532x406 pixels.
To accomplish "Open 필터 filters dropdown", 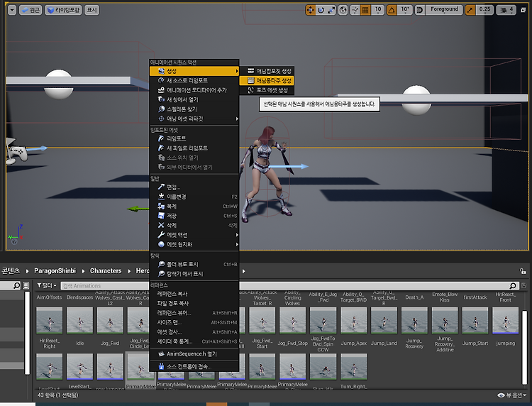I will pyautogui.click(x=47, y=285).
